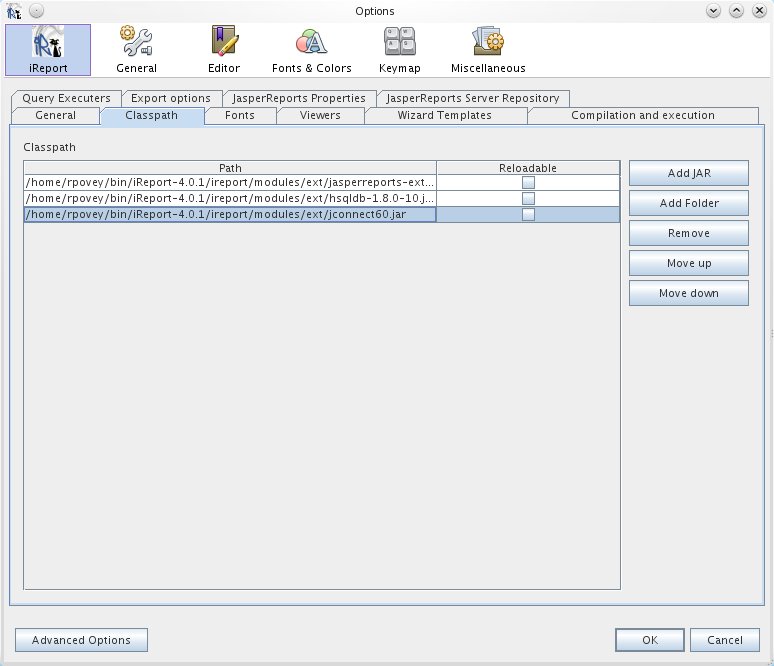The image size is (774, 666).
Task: Cancel the Options dialog
Action: pos(725,640)
